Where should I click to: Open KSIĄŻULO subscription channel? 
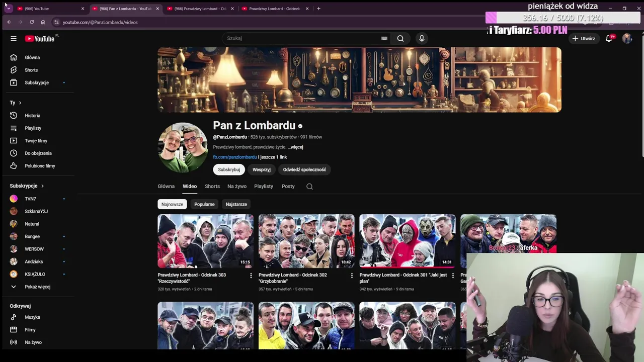tap(35, 275)
